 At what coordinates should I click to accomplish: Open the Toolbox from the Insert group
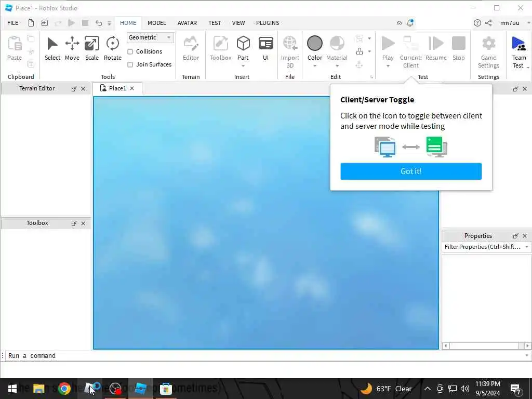[x=220, y=44]
